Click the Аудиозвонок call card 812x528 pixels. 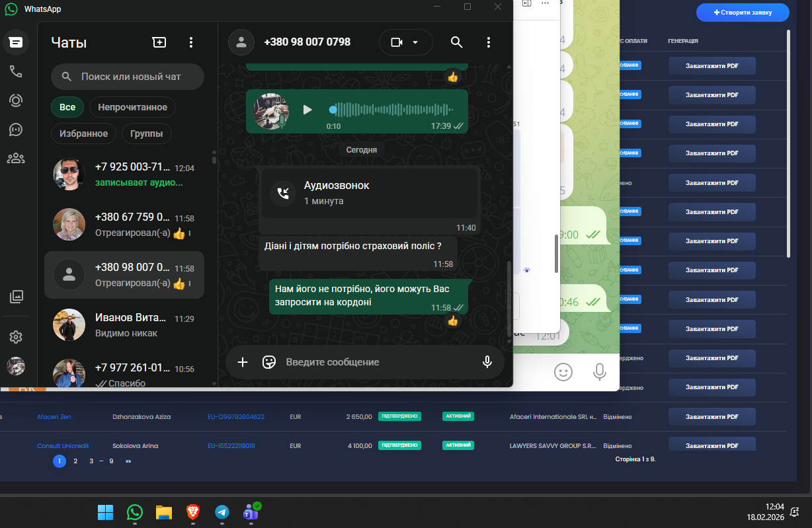coord(370,192)
